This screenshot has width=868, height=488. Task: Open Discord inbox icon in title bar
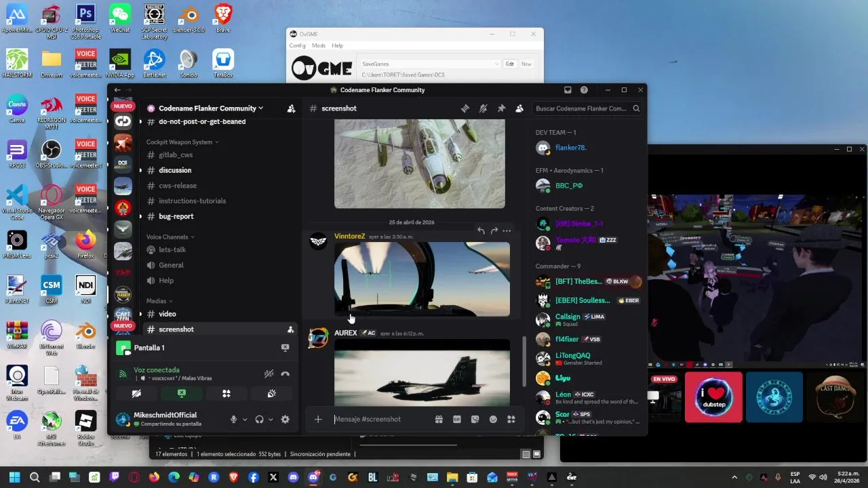[x=568, y=90]
